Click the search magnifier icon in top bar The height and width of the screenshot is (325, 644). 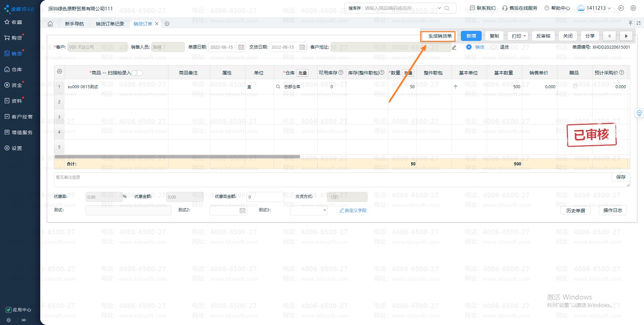click(447, 8)
